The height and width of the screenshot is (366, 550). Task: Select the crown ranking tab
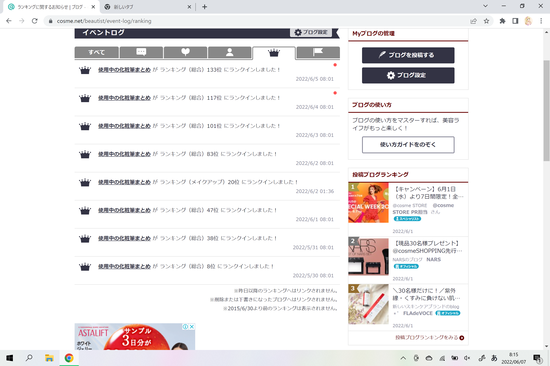274,53
